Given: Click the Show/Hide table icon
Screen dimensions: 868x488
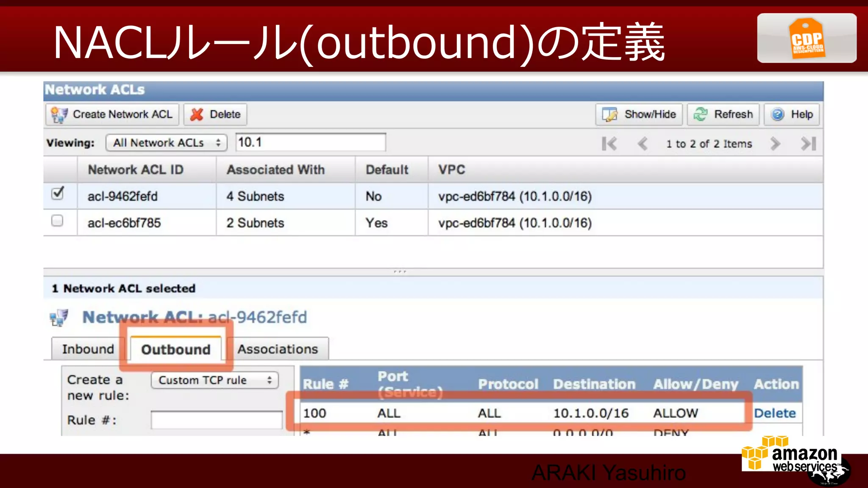Looking at the screenshot, I should coord(610,114).
